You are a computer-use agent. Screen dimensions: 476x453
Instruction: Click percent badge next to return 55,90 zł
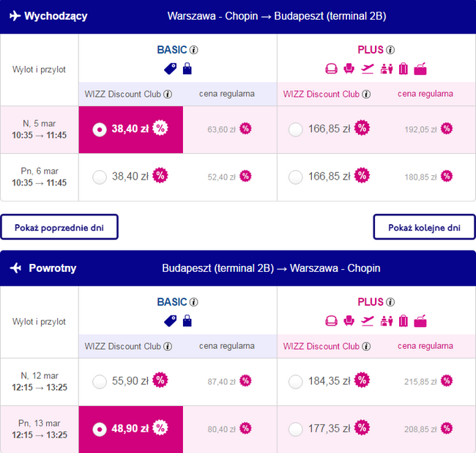[x=160, y=381]
